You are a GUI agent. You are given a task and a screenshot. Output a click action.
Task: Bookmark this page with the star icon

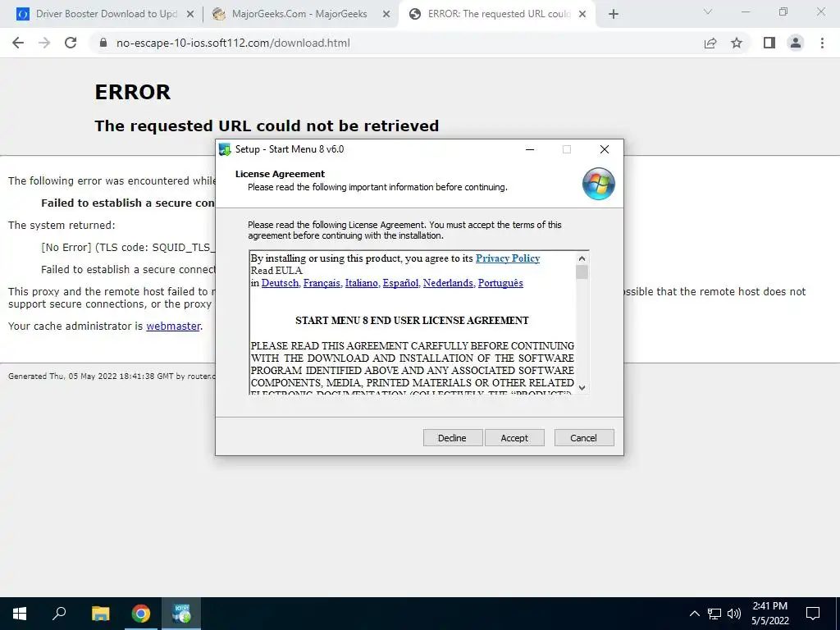(x=737, y=43)
